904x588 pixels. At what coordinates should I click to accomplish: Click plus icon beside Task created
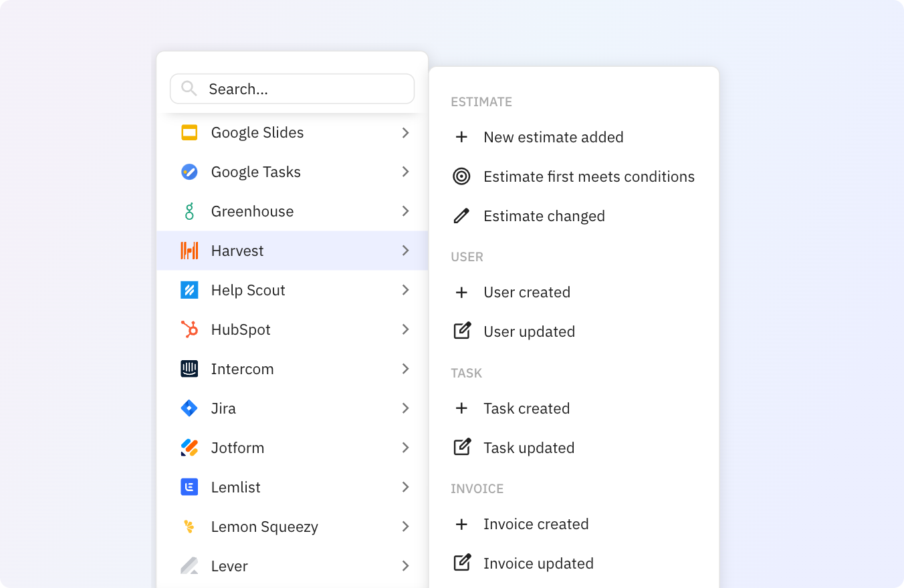pyautogui.click(x=461, y=408)
